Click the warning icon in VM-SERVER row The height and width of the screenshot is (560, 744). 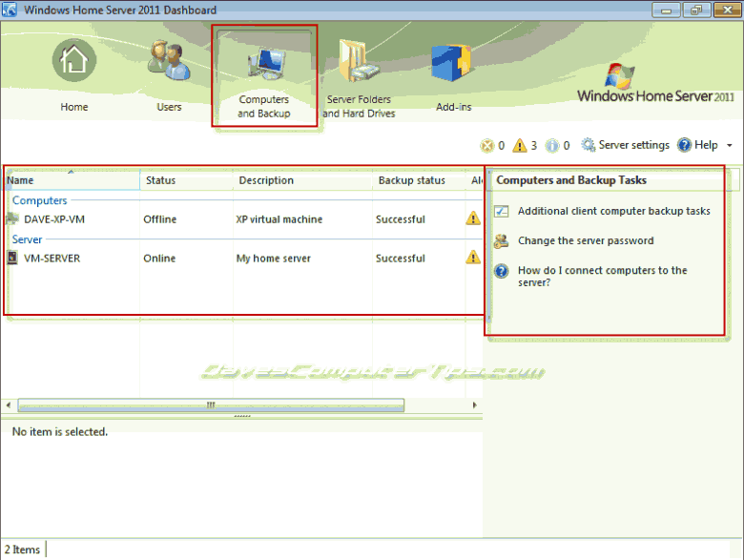pyautogui.click(x=473, y=258)
